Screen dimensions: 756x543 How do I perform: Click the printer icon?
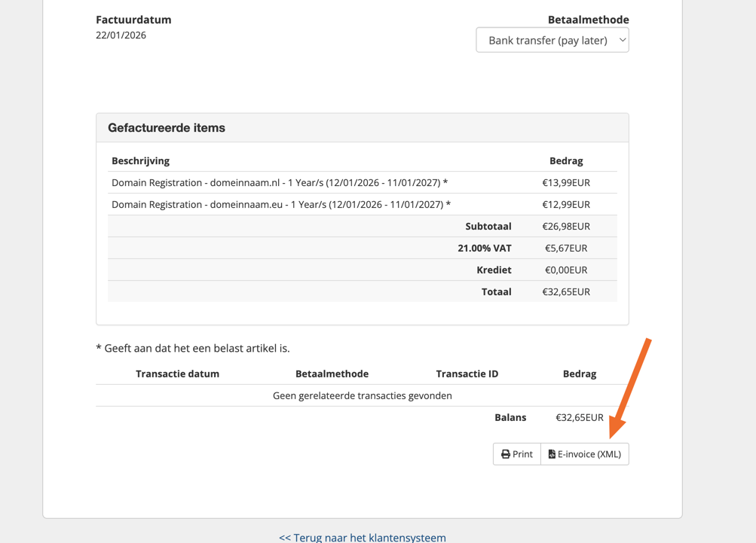click(x=506, y=454)
